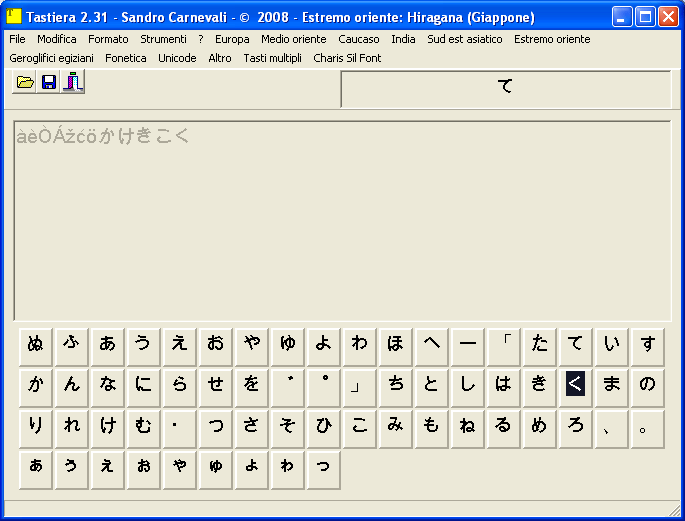Open the Modifica menu
This screenshot has height=521, width=685.
[57, 39]
